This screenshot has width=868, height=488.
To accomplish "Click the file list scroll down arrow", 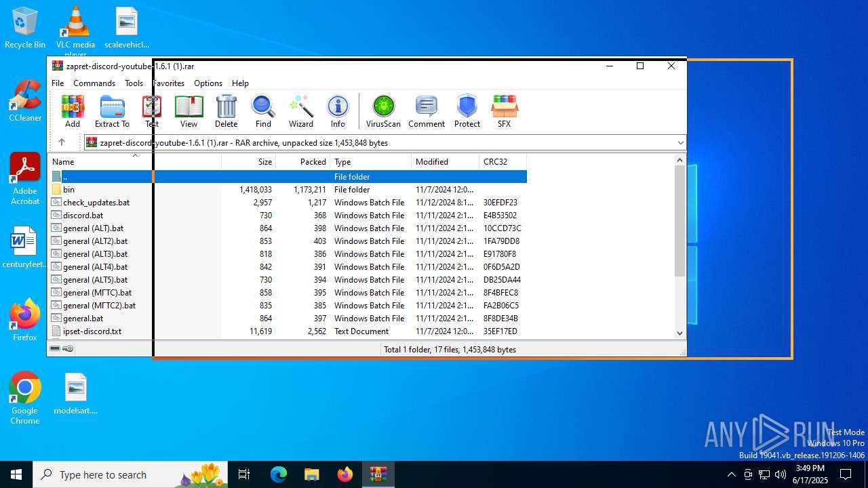I will click(680, 333).
